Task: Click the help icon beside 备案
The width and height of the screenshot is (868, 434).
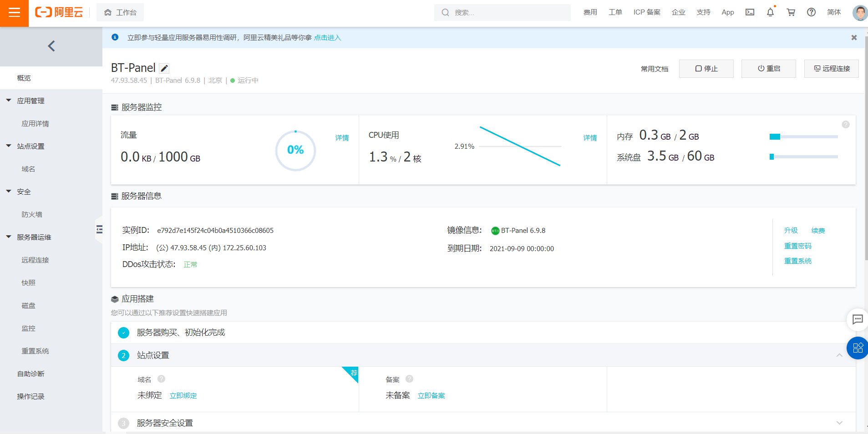Action: coord(409,379)
